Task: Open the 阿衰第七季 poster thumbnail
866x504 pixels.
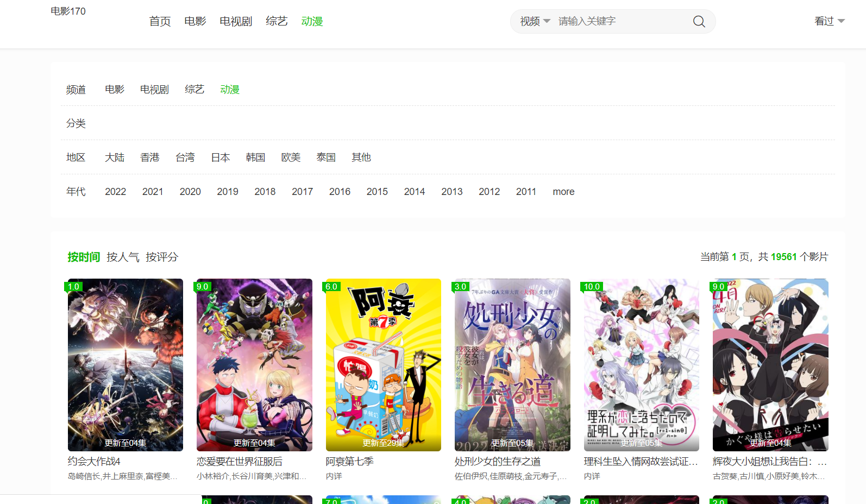Action: (384, 365)
